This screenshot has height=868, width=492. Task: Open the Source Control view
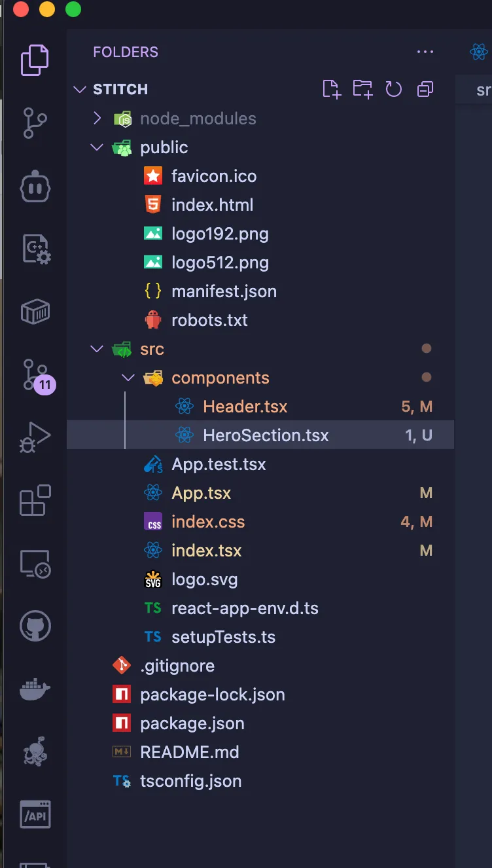point(35,122)
